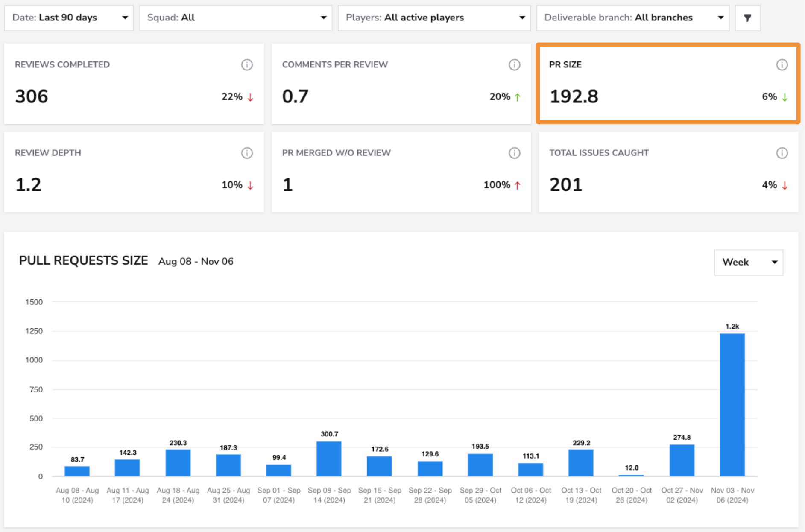
Task: Click the Nov 03 - Nov 06 bar
Action: tap(732, 405)
